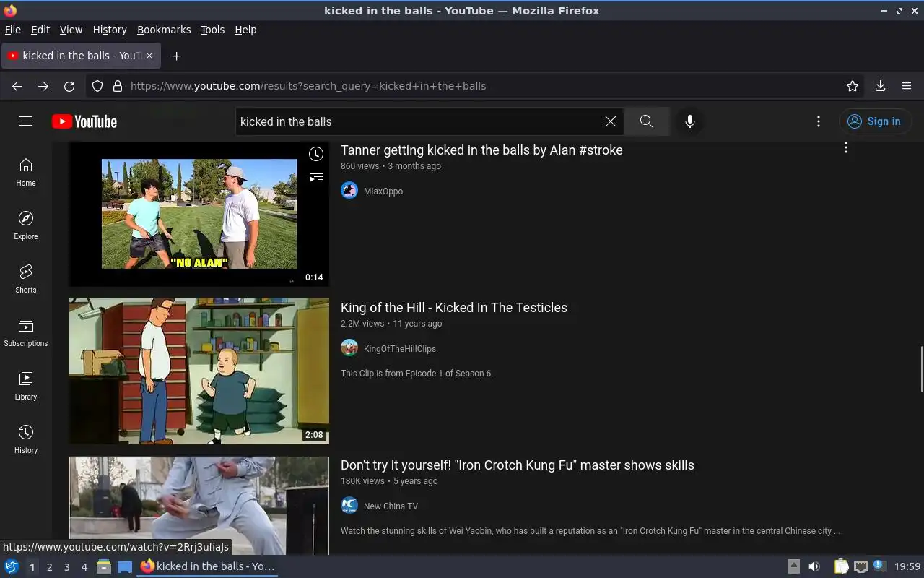
Task: Open the Bookmarks menu
Action: tap(164, 30)
